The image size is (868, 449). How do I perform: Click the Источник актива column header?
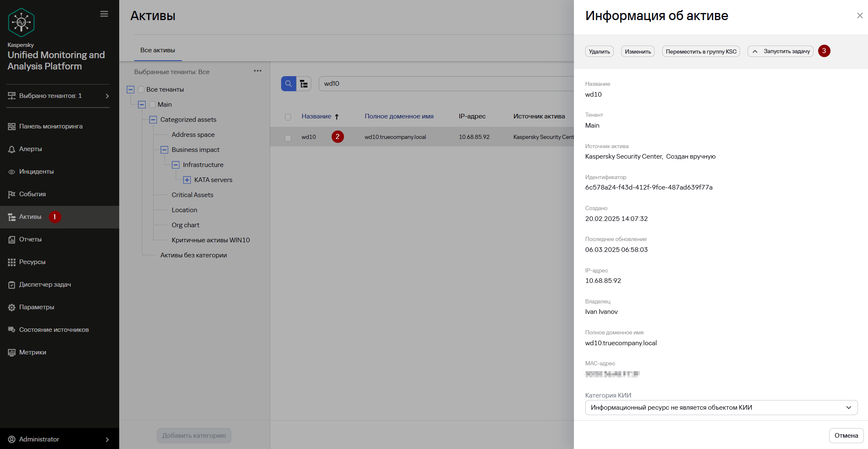(539, 116)
